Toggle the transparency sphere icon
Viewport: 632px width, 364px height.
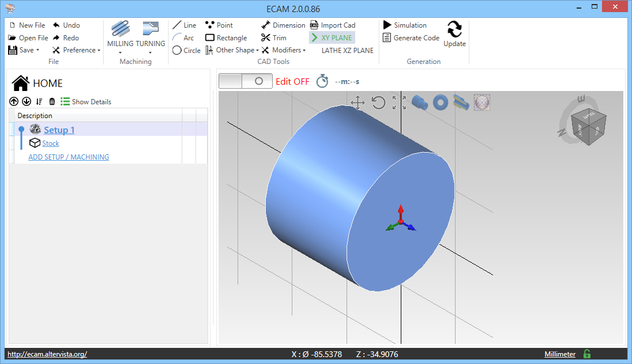[482, 103]
